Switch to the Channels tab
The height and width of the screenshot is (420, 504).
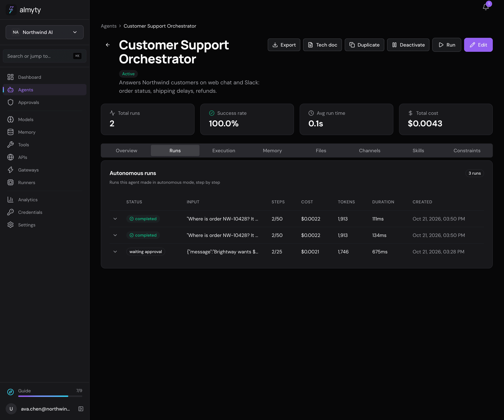370,150
